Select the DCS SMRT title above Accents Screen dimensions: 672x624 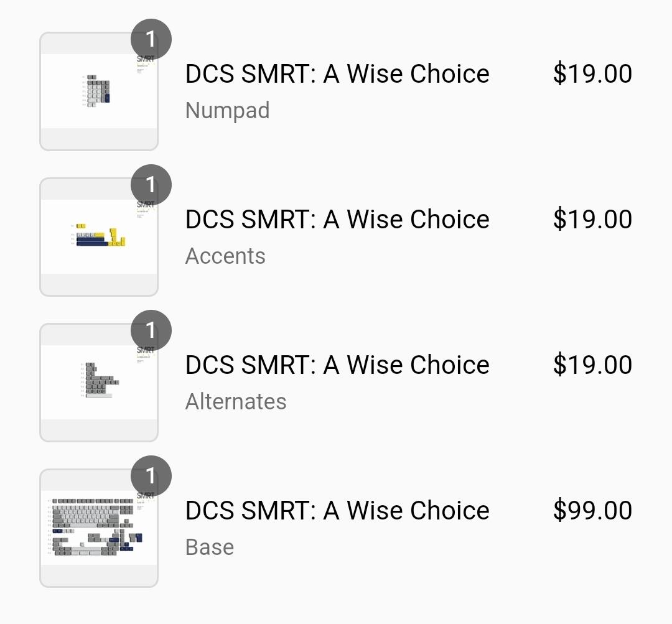(337, 220)
